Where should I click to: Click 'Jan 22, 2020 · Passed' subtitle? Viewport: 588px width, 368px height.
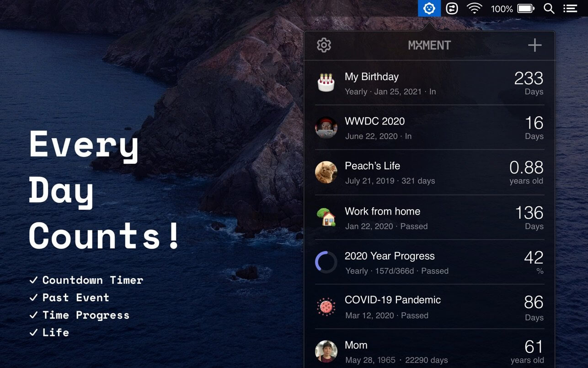(x=386, y=226)
